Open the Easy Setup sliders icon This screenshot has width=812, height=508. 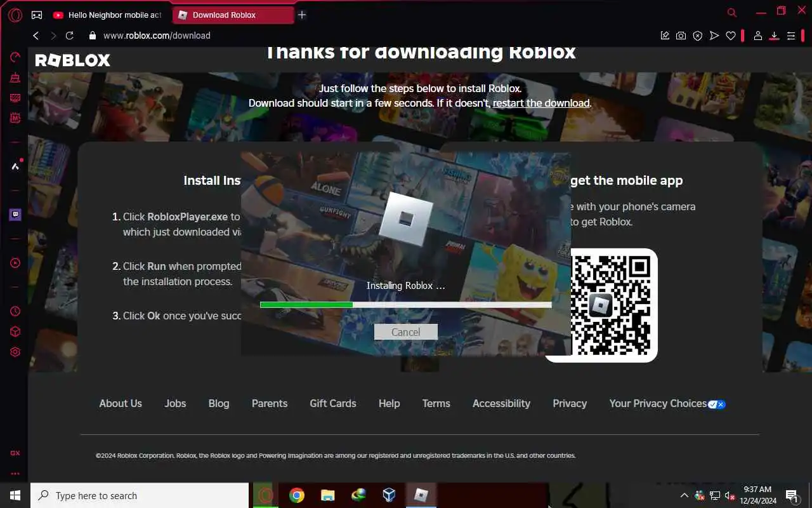pos(791,36)
